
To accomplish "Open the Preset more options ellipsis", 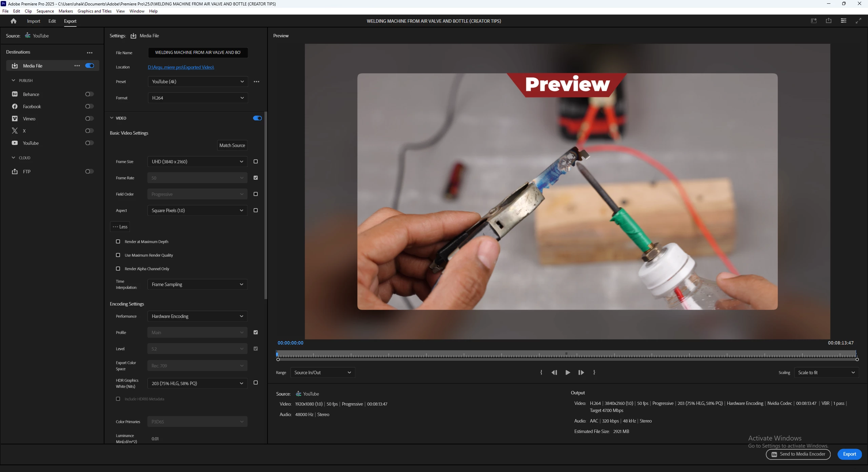I will (x=256, y=82).
